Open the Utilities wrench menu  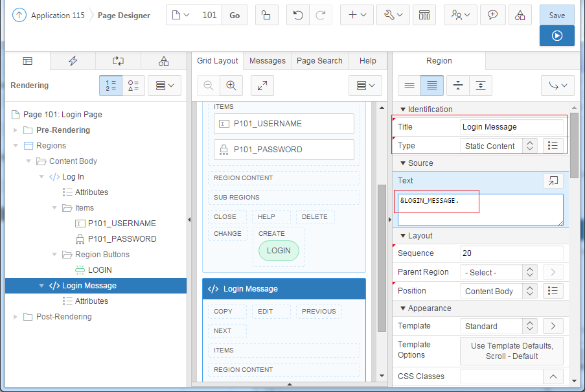(x=393, y=16)
